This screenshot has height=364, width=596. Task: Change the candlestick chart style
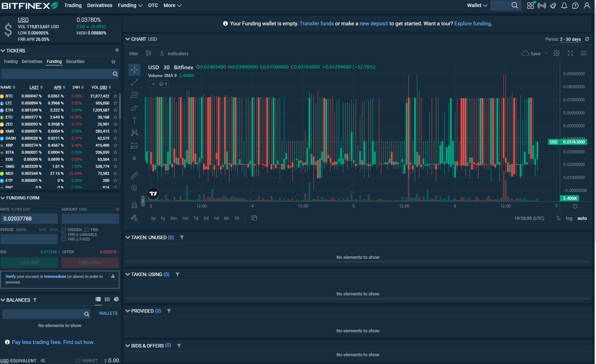pyautogui.click(x=149, y=53)
